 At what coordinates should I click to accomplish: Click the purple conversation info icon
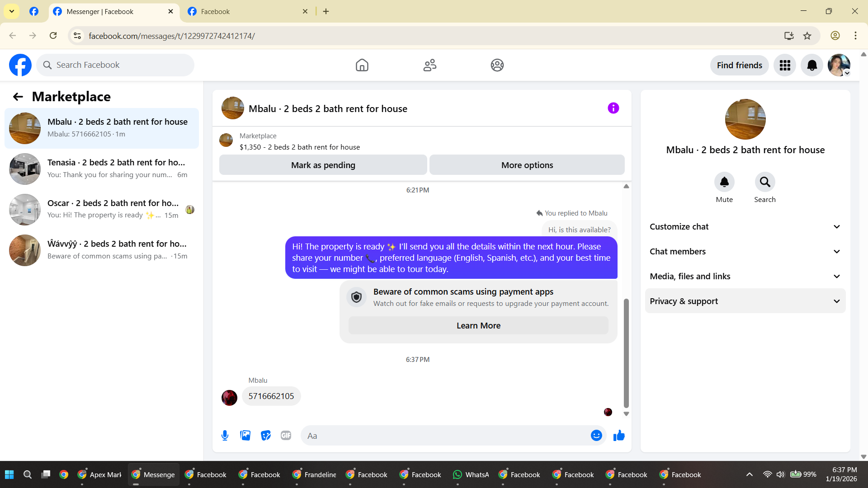point(613,108)
